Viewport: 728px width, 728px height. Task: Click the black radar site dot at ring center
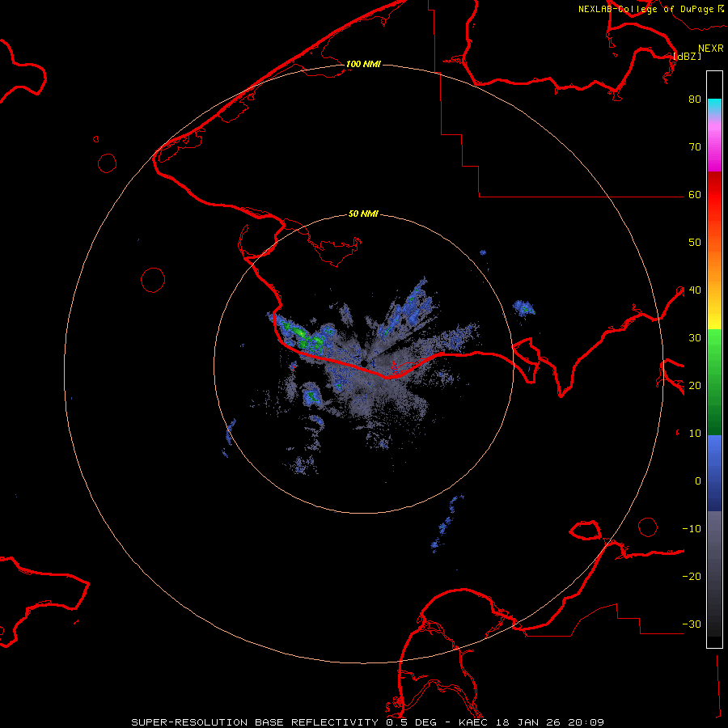click(364, 363)
